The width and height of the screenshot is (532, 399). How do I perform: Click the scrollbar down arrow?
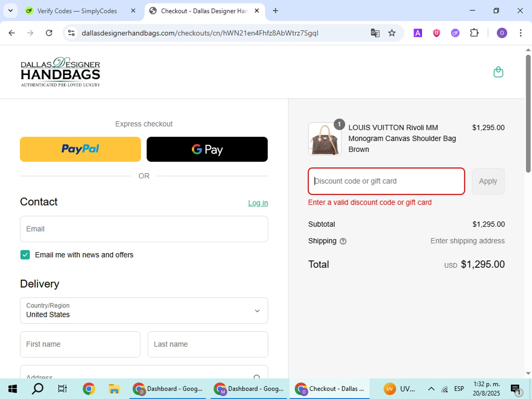coord(528,373)
